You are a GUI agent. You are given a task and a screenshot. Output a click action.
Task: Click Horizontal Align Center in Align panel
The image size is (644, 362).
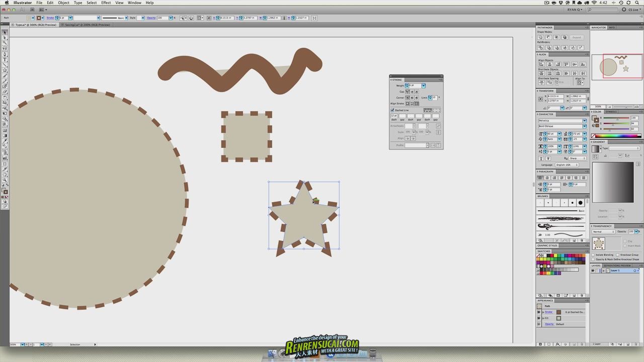[x=549, y=64]
